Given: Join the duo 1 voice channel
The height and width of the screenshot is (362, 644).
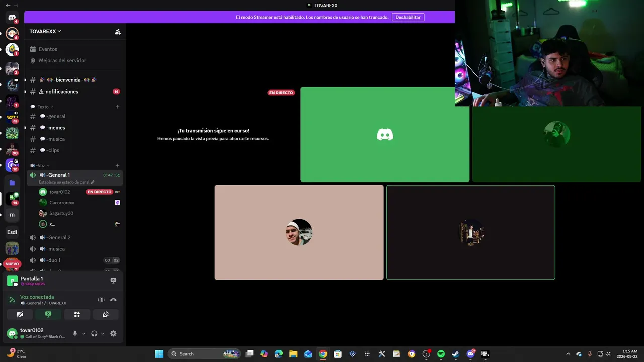Looking at the screenshot, I should [74, 260].
